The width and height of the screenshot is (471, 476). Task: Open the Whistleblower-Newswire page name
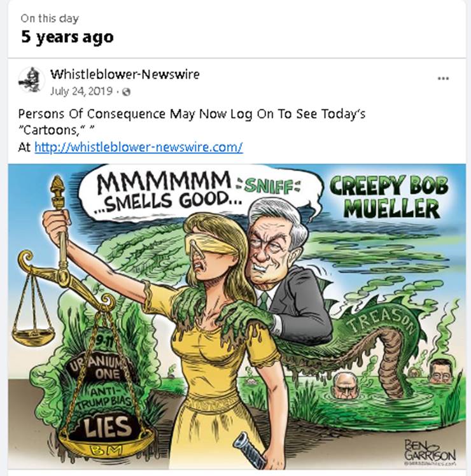click(125, 74)
